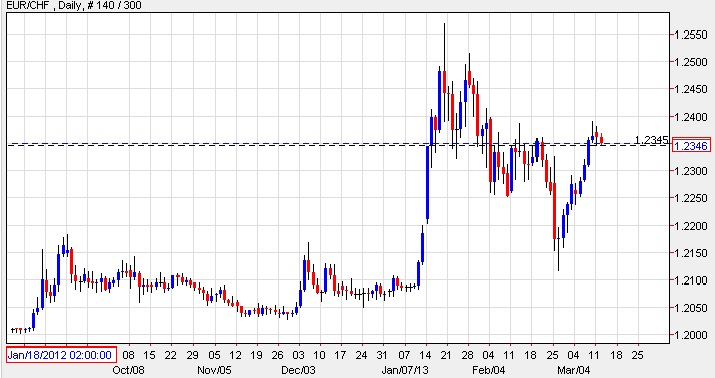Click the 1.2200 price axis label

[691, 226]
